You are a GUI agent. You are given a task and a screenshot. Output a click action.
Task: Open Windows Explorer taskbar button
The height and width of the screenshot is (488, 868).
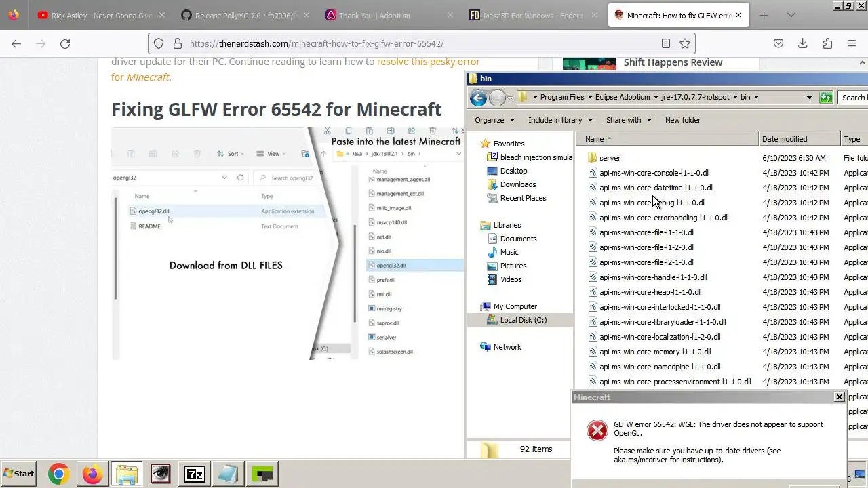[x=126, y=474]
